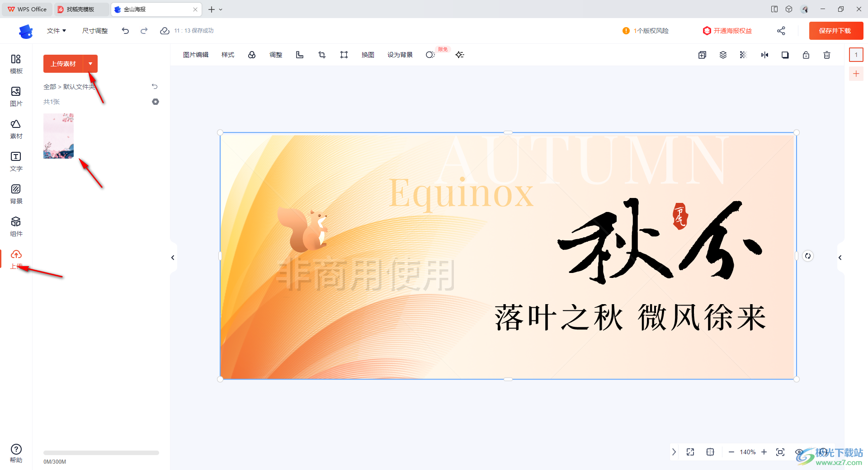Click the rotate handle beside the canvas image

pos(808,256)
